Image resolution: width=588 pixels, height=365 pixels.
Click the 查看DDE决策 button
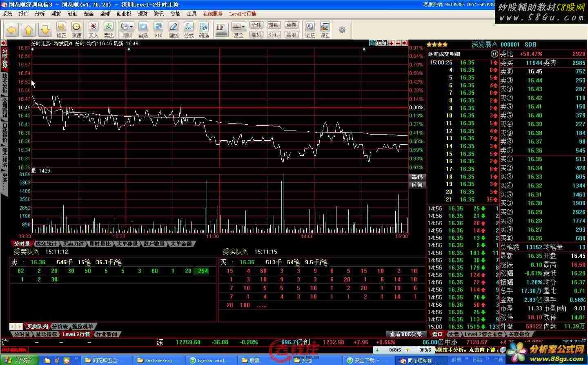[x=406, y=334]
